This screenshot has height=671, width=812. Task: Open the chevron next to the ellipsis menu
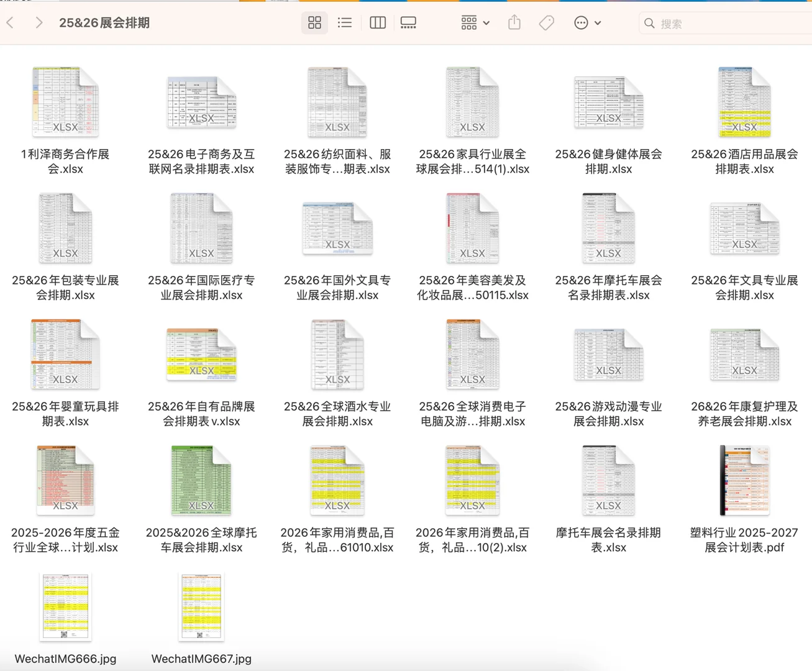(x=597, y=22)
